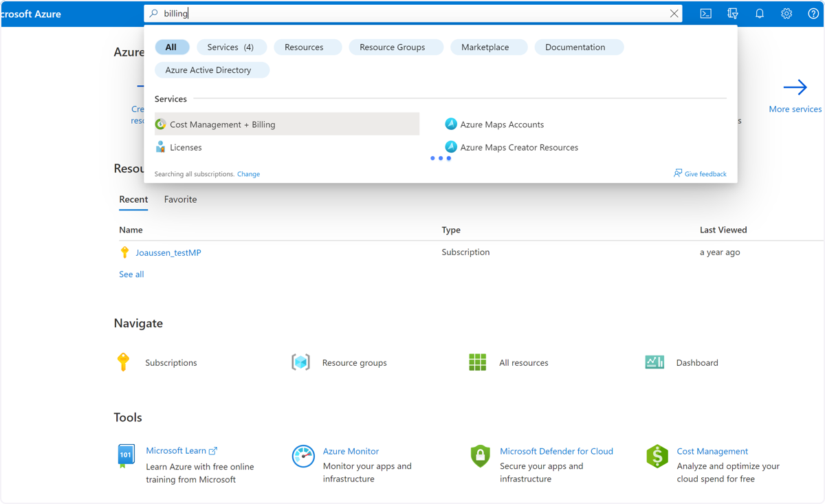This screenshot has height=504, width=825.
Task: Click Microsoft Defender for Cloud shield icon
Action: point(480,457)
